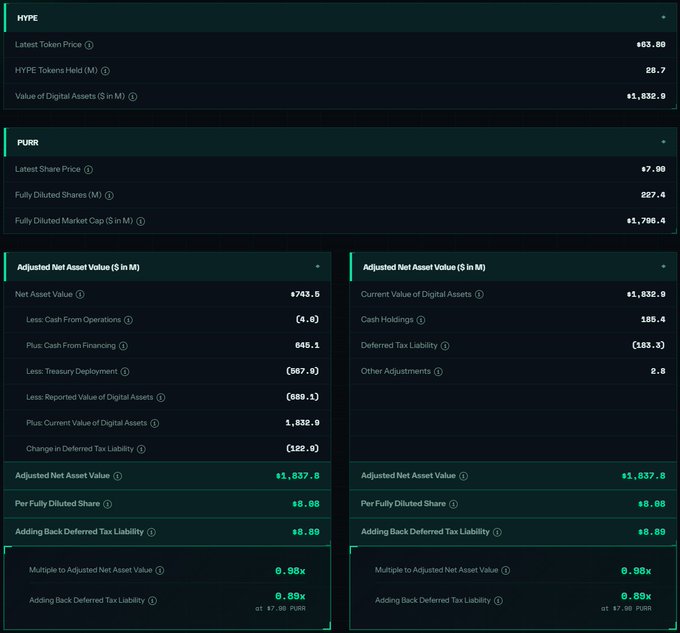This screenshot has height=633, width=680.
Task: Click the 2.8 other adjustments value
Action: point(658,371)
